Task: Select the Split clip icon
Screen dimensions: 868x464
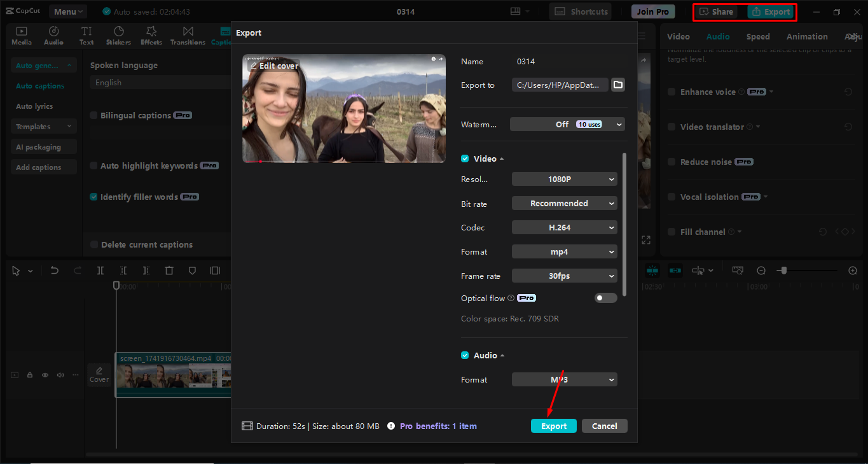Action: click(100, 270)
